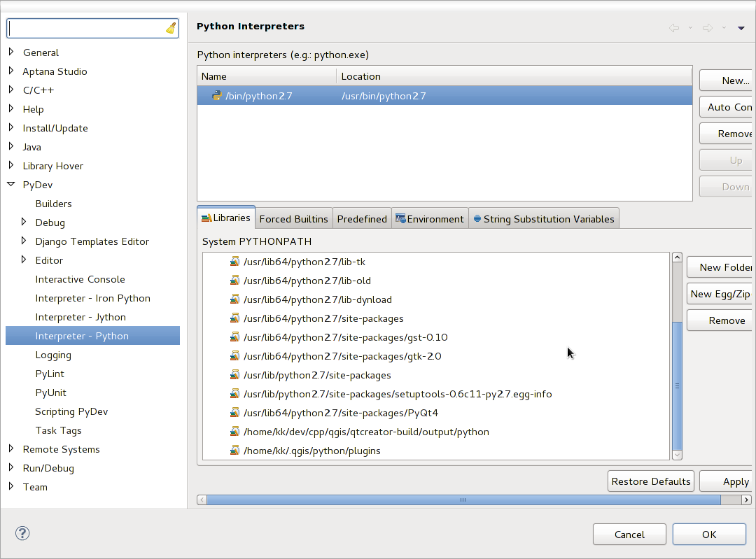Click the green circle icon on String Substitution Variables
This screenshot has height=559, width=756.
[x=477, y=218]
